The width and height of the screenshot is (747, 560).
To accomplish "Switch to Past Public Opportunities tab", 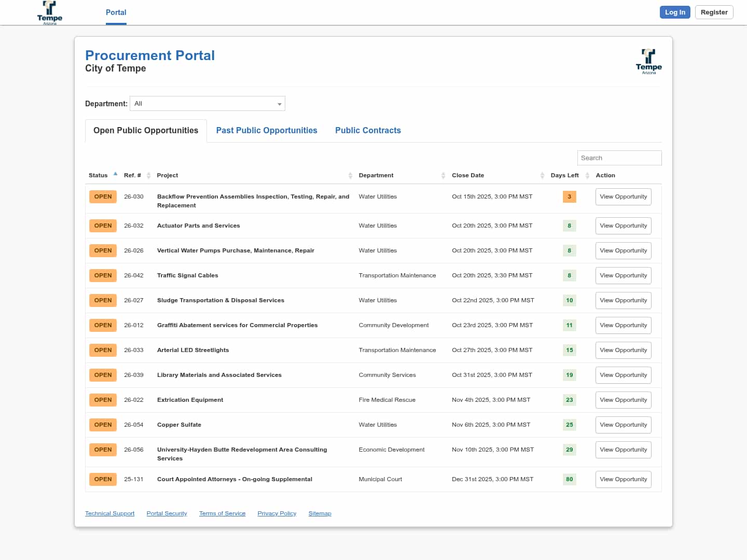I will click(x=267, y=131).
